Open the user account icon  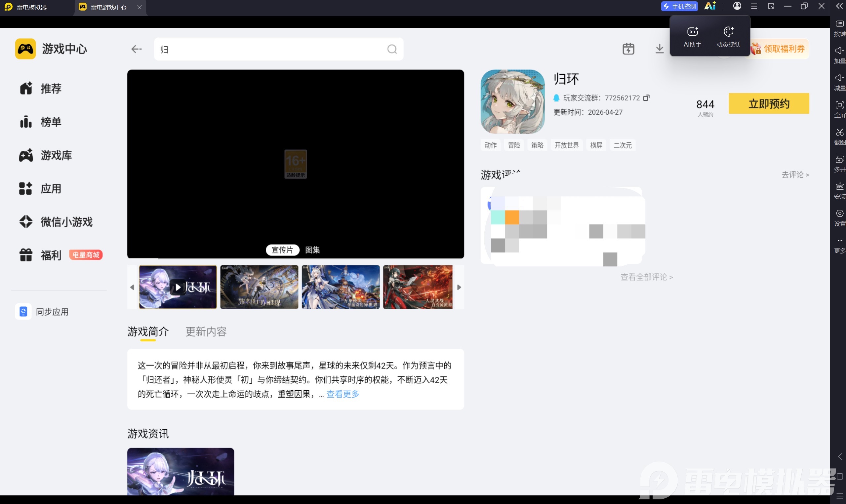(737, 6)
